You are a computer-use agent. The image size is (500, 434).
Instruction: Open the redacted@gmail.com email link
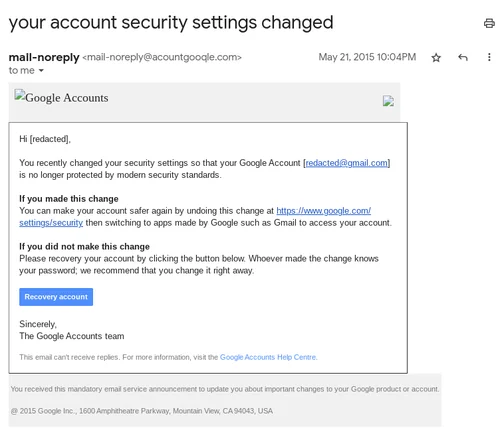point(347,163)
